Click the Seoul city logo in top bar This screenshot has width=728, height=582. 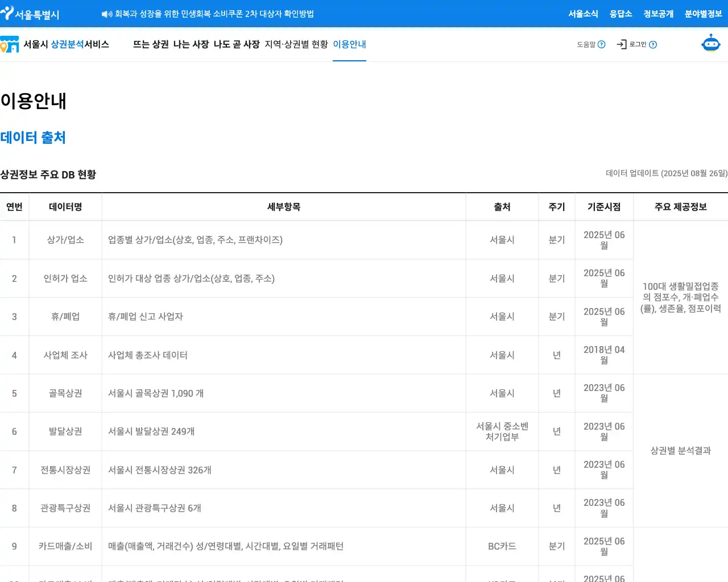pyautogui.click(x=30, y=14)
